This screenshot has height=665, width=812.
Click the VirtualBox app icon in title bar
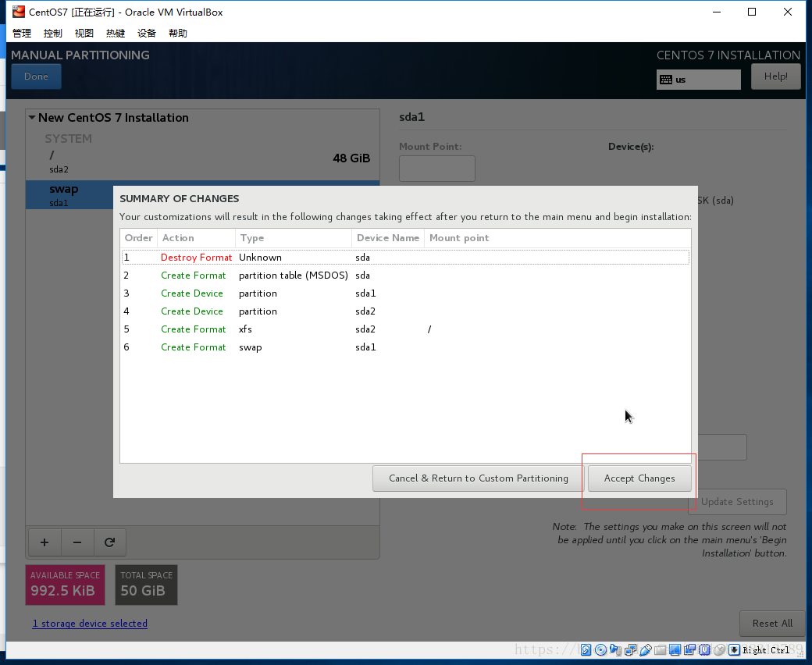(19, 12)
